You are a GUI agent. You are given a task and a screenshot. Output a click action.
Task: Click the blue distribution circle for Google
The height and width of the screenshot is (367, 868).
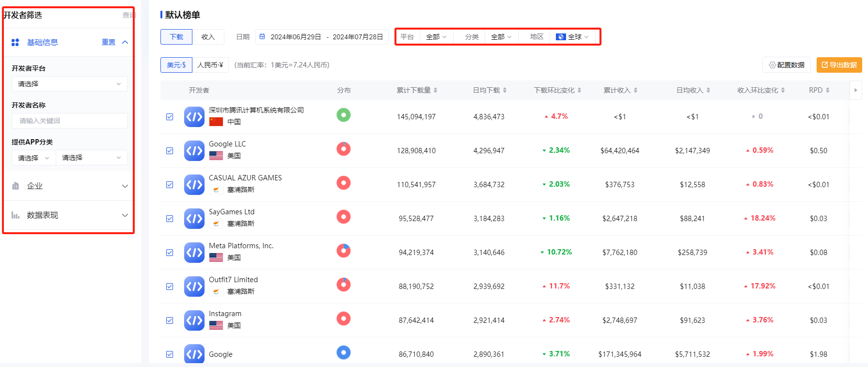[344, 352]
